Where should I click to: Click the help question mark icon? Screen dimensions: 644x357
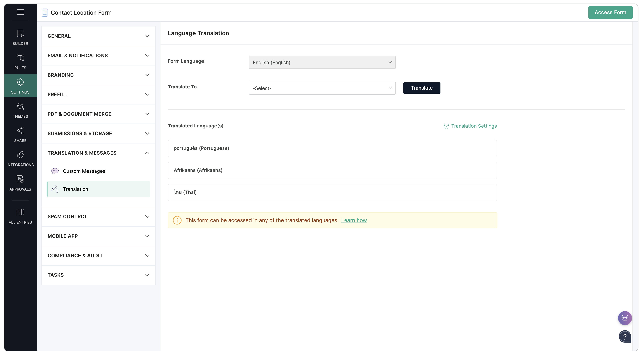625,337
